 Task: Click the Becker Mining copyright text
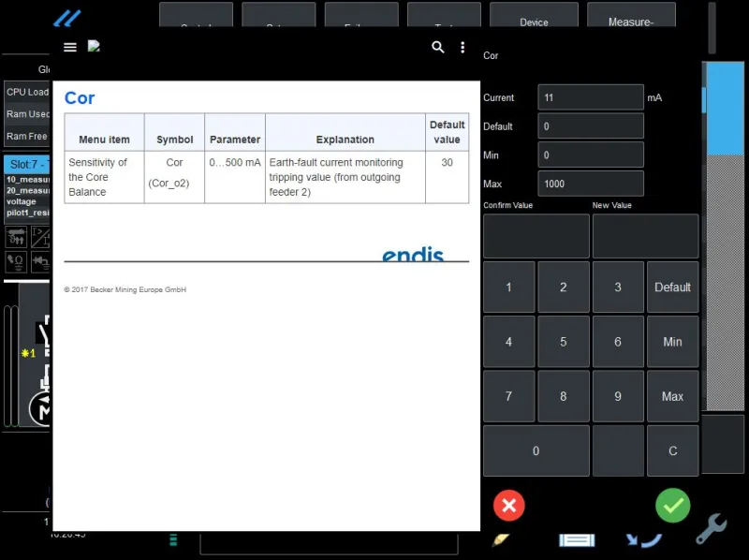pyautogui.click(x=125, y=289)
